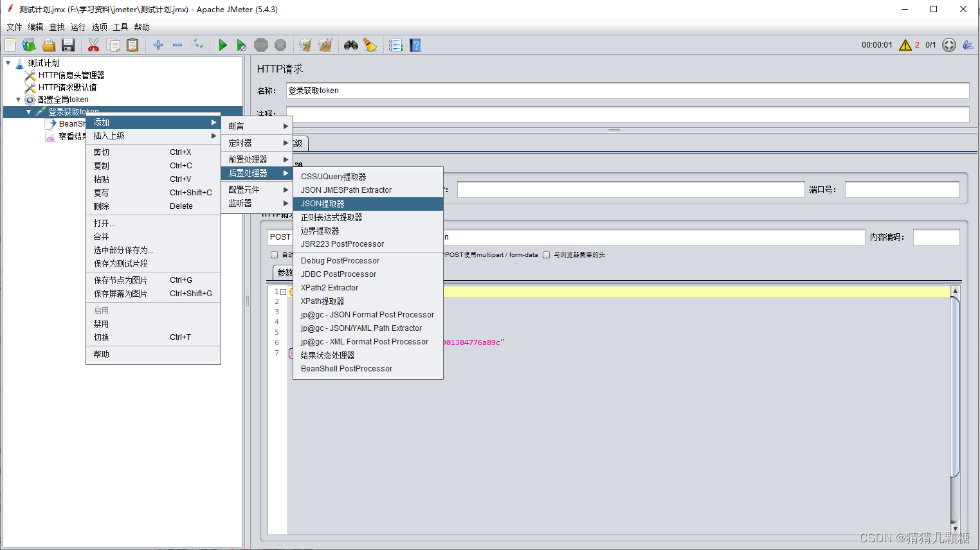Select 复制 in the context menu
This screenshot has height=550, width=980.
[153, 166]
